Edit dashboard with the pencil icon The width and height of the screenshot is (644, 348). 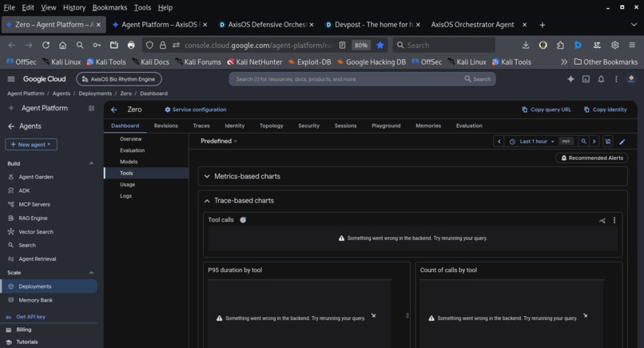point(622,142)
